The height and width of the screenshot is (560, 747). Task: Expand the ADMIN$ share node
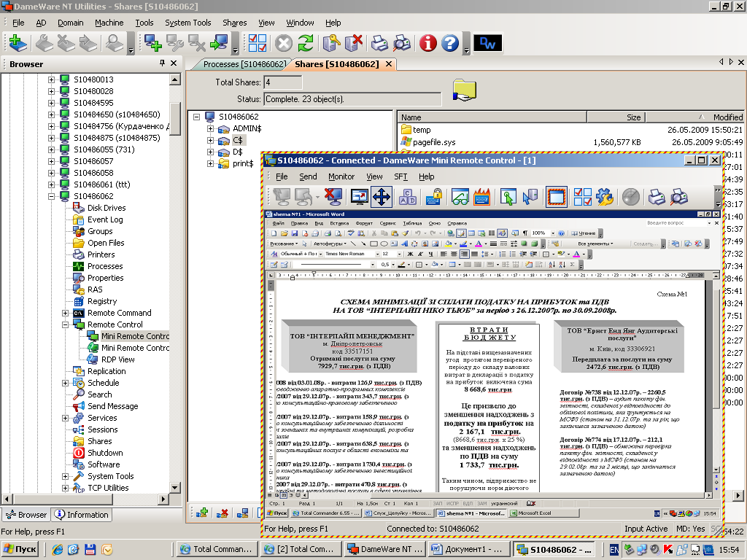click(x=211, y=128)
